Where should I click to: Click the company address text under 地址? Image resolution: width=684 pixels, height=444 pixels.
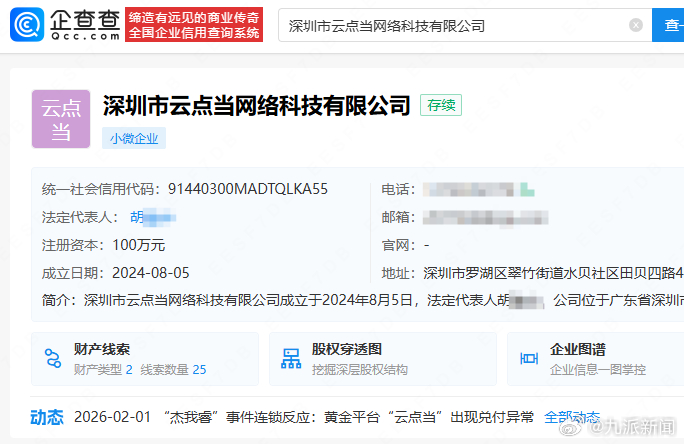click(x=553, y=273)
